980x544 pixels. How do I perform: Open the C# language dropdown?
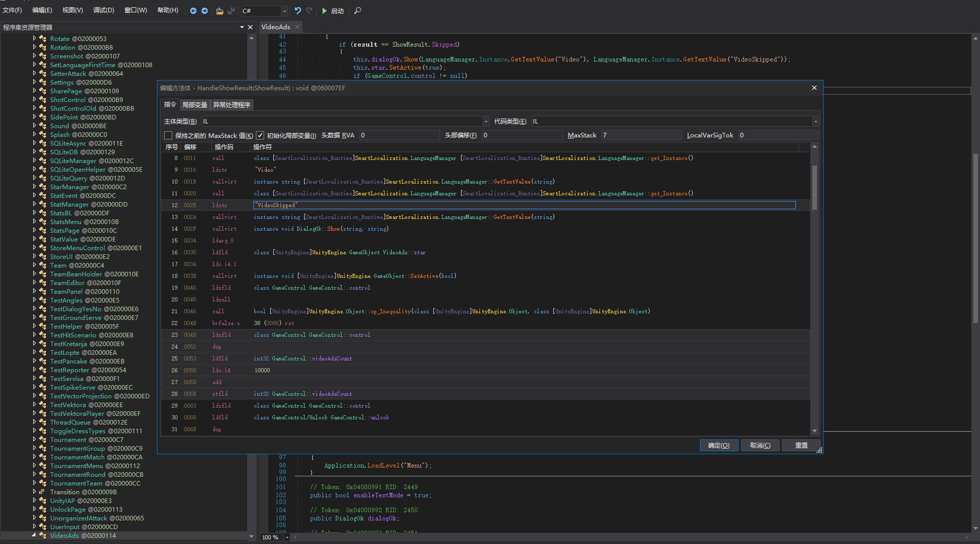(x=285, y=11)
